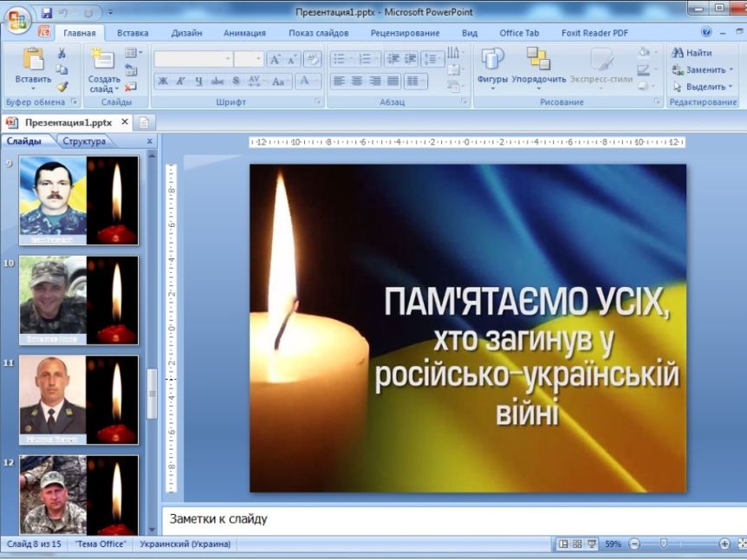Toggle Normal view in status bar
The width and height of the screenshot is (747, 560).
[563, 544]
